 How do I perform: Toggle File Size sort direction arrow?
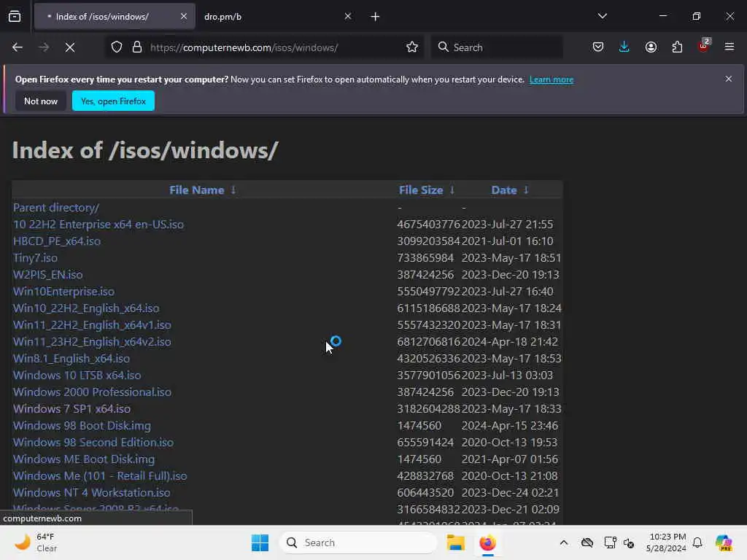[x=452, y=190]
